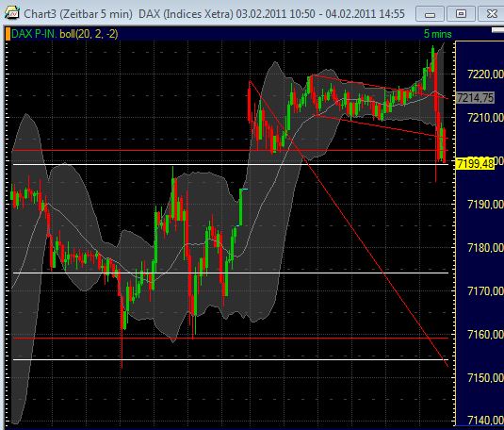Select the DAX P-IN. series label

point(34,34)
